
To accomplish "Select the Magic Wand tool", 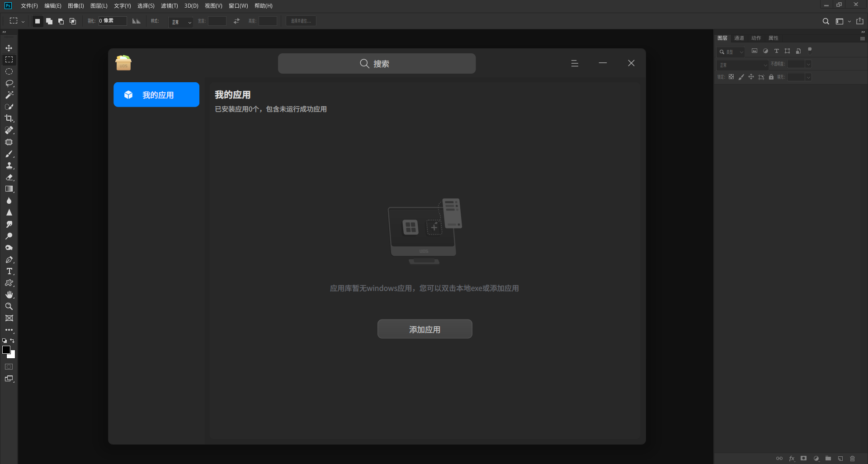I will click(9, 95).
